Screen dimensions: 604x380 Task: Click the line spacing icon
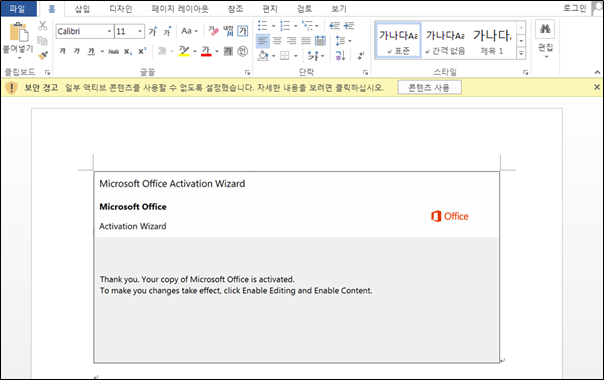click(x=340, y=40)
